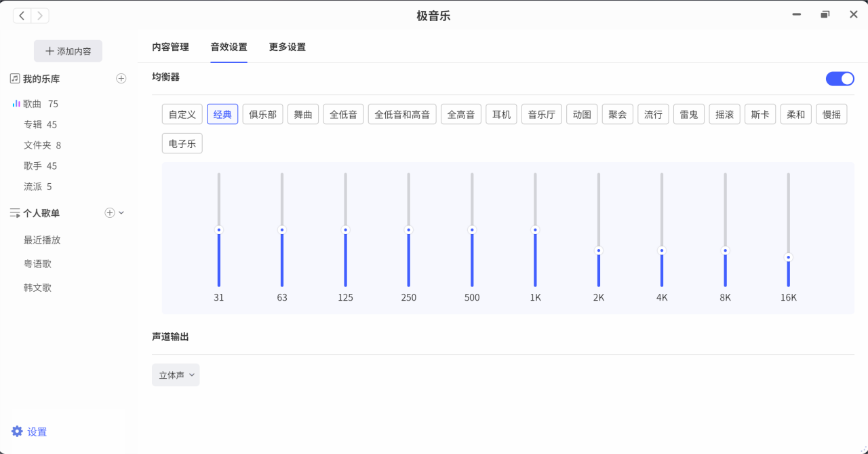The height and width of the screenshot is (454, 868).
Task: Click plus icon beside 我的乐库
Action: point(121,79)
